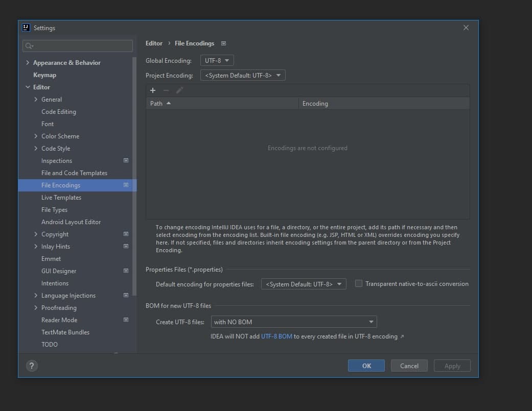This screenshot has height=411, width=532.
Task: Select Keymap in settings tree
Action: click(44, 75)
